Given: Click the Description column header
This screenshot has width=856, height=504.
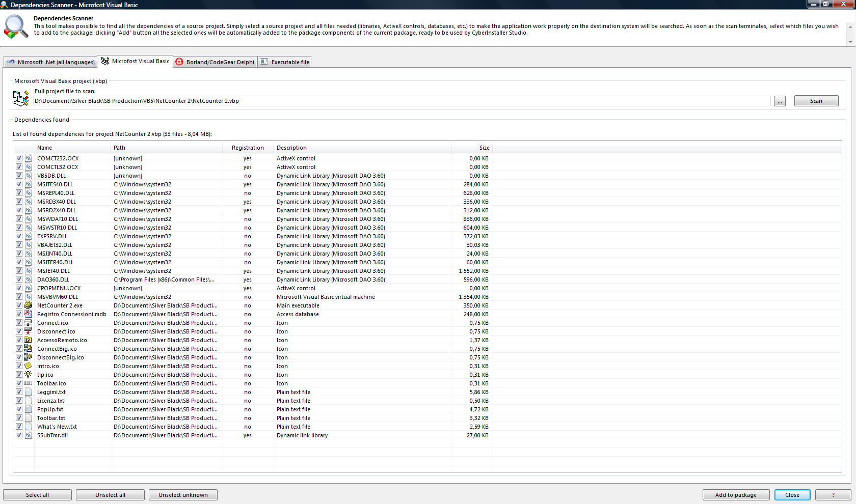Looking at the screenshot, I should pyautogui.click(x=363, y=148).
